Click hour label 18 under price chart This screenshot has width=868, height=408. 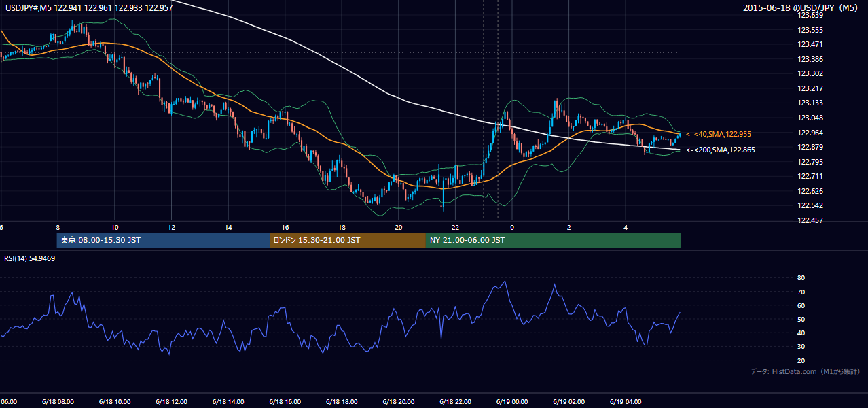pyautogui.click(x=342, y=227)
